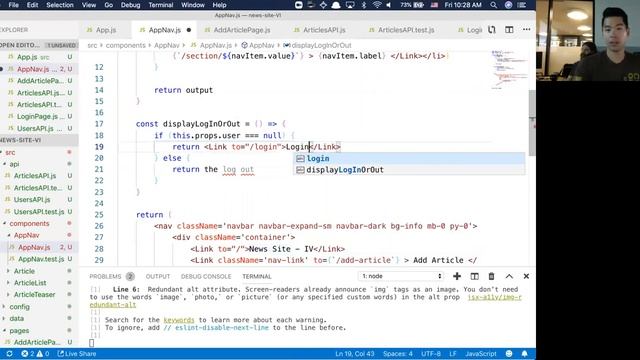Open the Terminal menu

pyautogui.click(x=160, y=5)
